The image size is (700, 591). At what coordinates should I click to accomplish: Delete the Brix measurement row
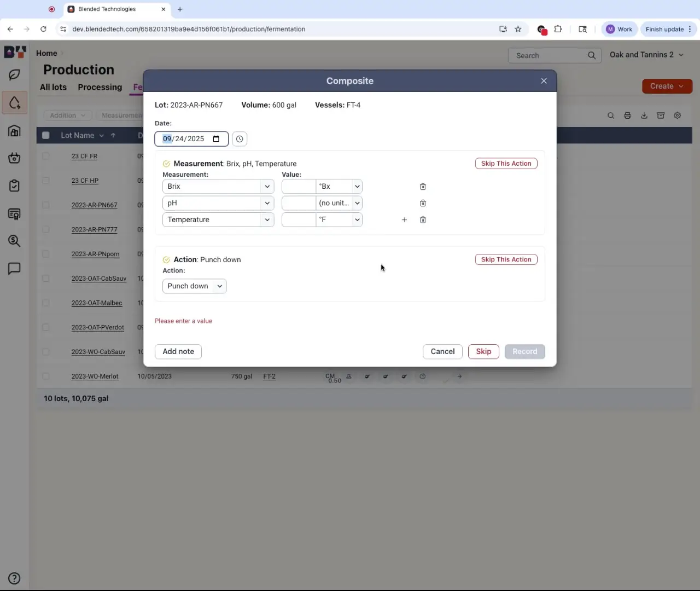423,187
